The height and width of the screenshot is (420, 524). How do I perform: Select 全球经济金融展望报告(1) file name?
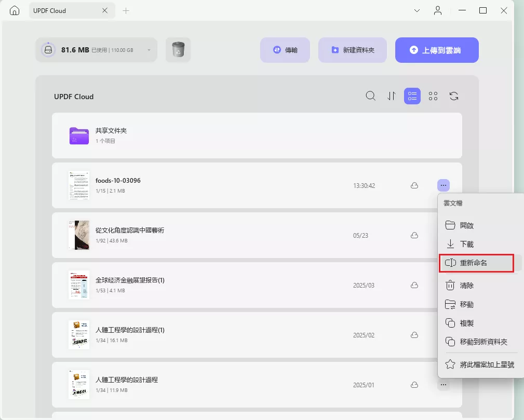[x=130, y=280]
